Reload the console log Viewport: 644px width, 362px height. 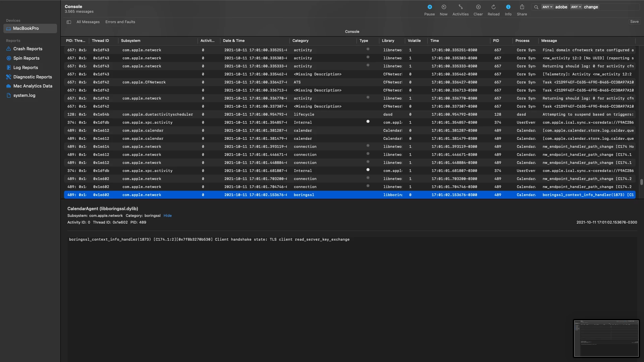[493, 7]
